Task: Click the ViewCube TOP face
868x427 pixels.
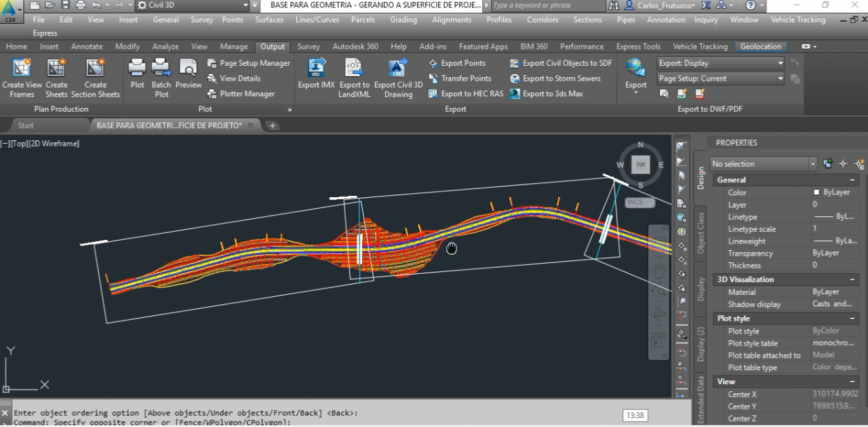Action: click(641, 165)
